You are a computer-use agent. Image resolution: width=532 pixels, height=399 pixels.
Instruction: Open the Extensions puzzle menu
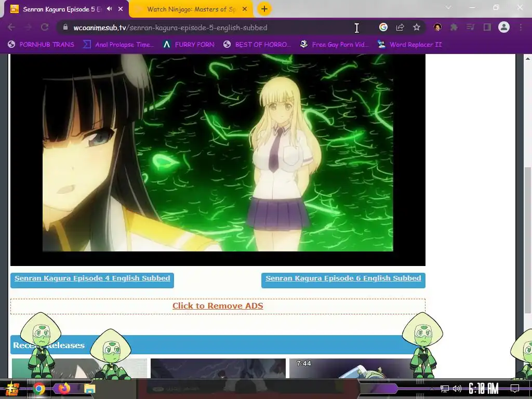(454, 27)
